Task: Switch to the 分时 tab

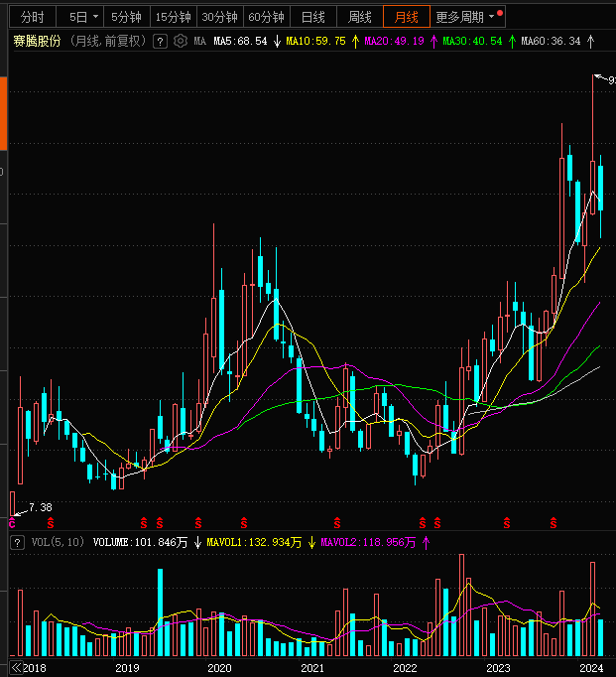Action: coord(33,17)
